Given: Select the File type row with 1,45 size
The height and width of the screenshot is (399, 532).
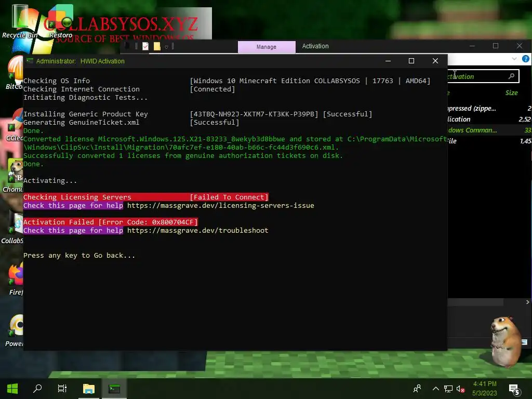Looking at the screenshot, I should [489, 141].
